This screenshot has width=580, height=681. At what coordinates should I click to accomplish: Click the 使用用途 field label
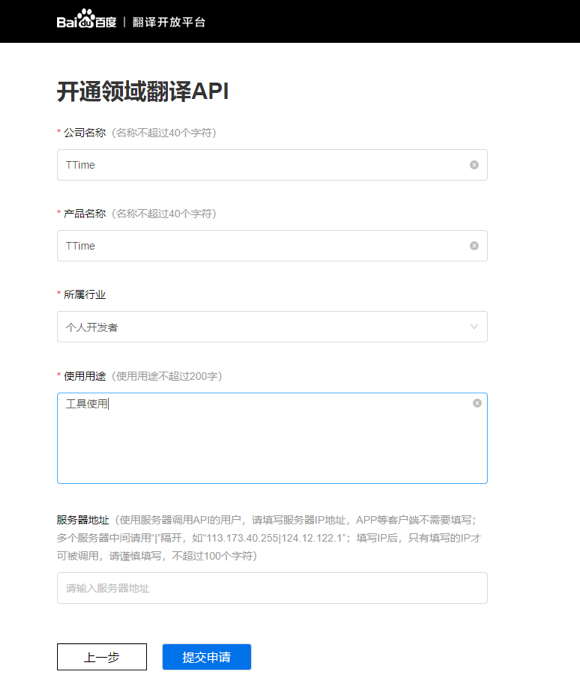pos(85,376)
